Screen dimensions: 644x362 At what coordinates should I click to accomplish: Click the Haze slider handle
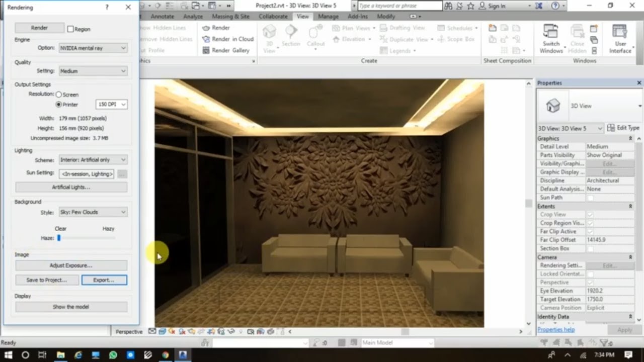(x=59, y=238)
